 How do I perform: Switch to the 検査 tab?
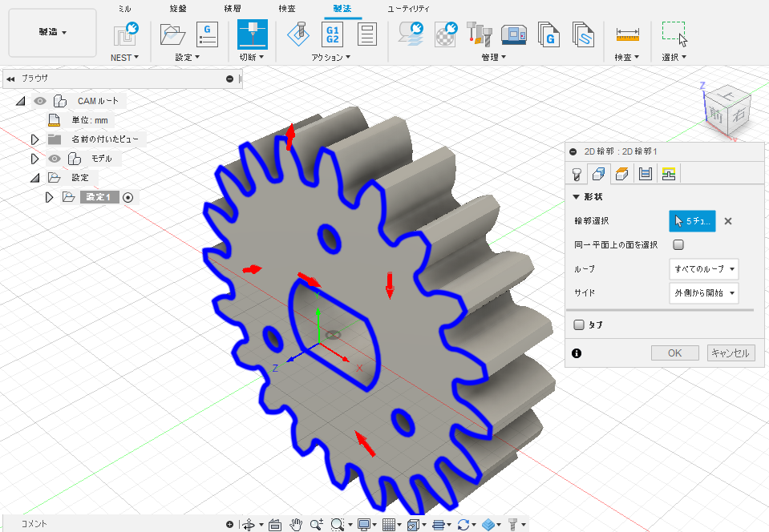point(287,9)
